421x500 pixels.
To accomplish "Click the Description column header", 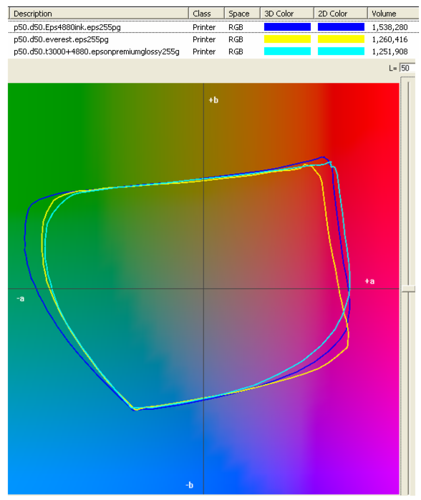I will pyautogui.click(x=99, y=14).
